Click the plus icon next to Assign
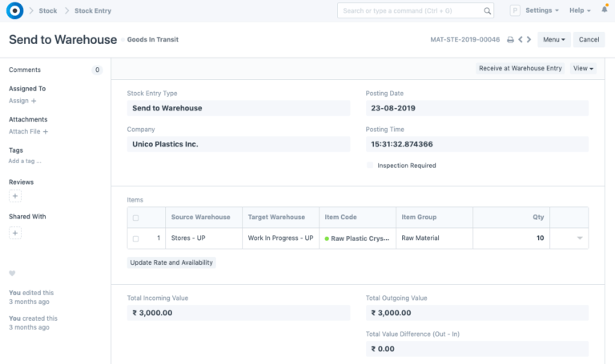The width and height of the screenshot is (615, 364). (x=34, y=101)
